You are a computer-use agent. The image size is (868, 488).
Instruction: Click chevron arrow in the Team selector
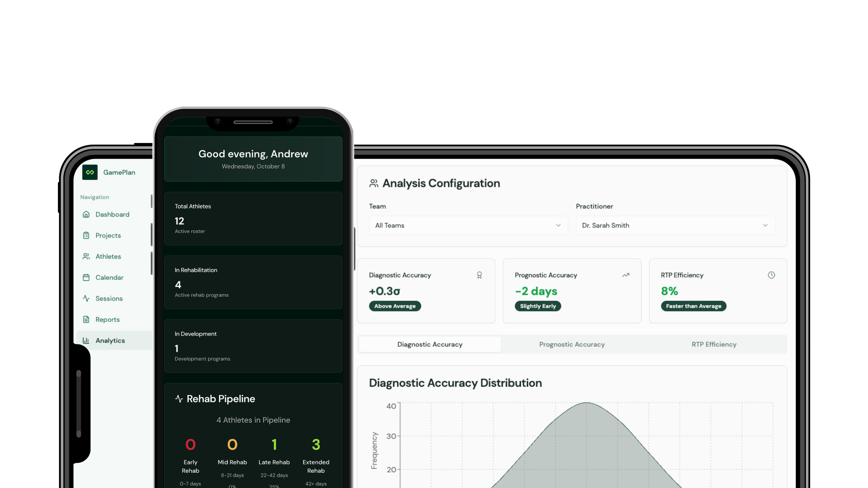(x=558, y=225)
